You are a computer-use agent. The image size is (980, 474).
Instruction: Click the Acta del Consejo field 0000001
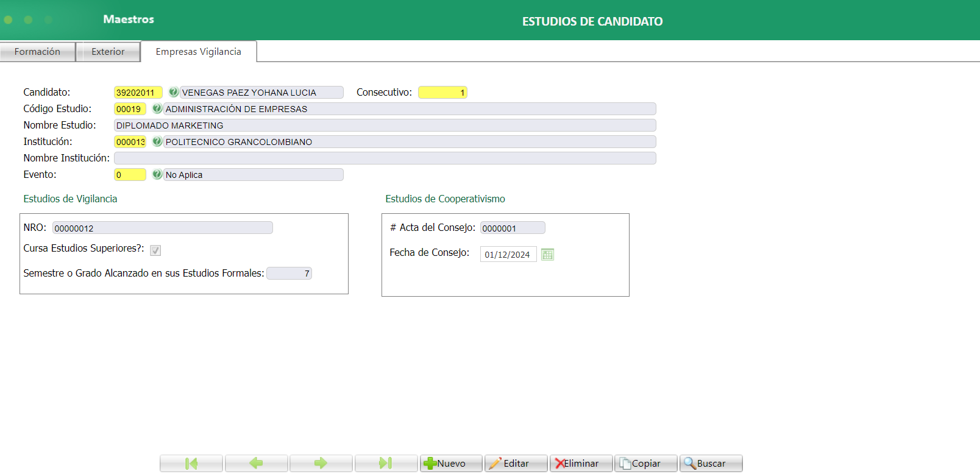(x=513, y=228)
